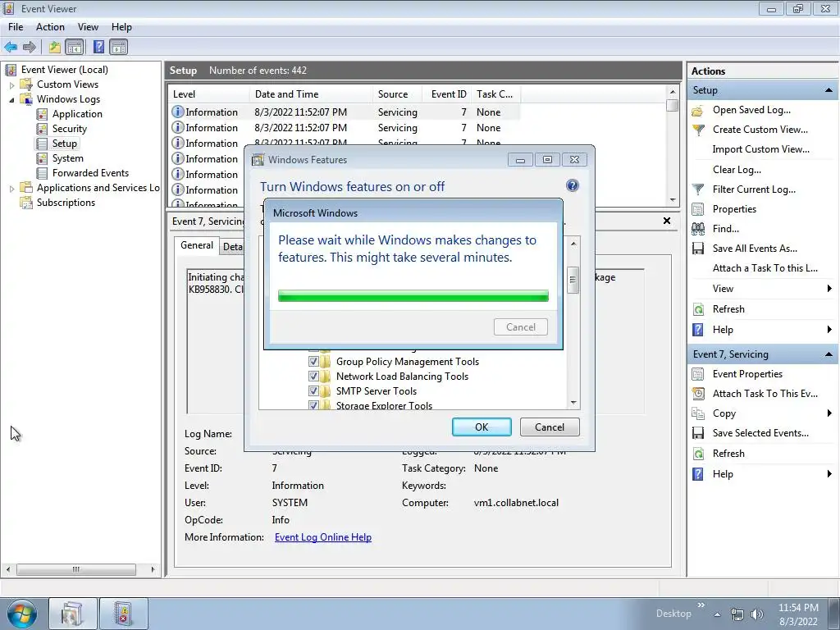Click greyed Cancel in Microsoft Windows dialog
The width and height of the screenshot is (840, 630).
pyautogui.click(x=521, y=326)
